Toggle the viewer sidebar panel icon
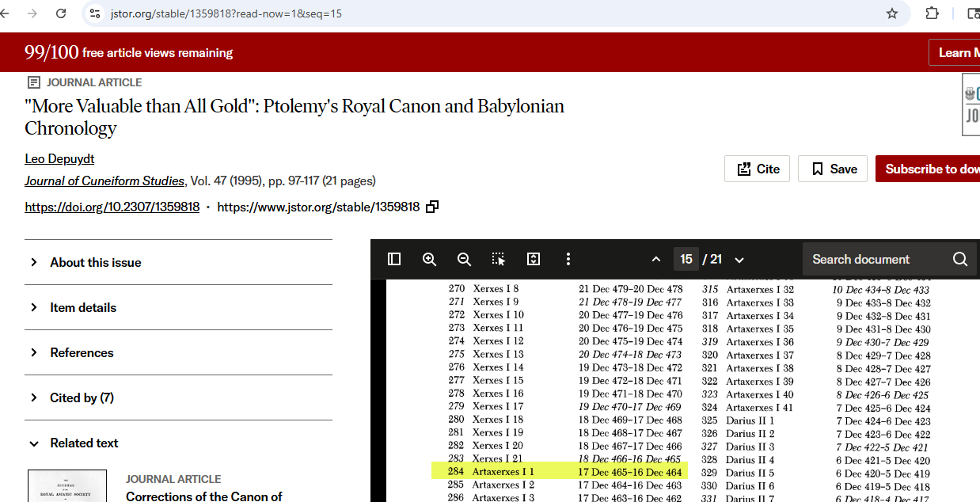 (x=394, y=259)
